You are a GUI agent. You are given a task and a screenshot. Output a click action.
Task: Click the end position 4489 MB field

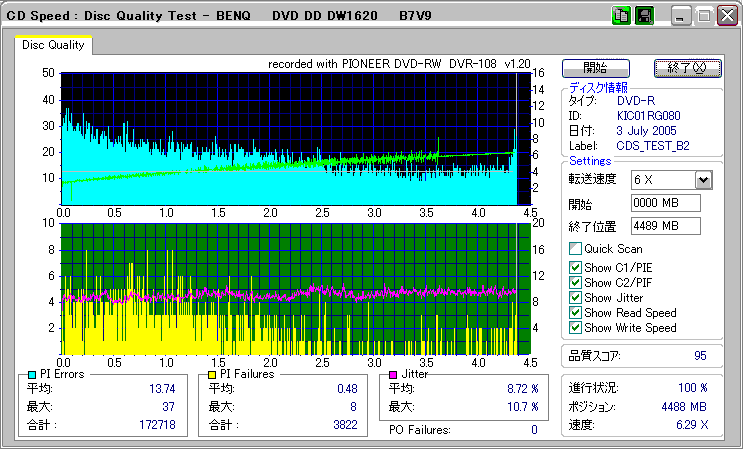tap(665, 225)
